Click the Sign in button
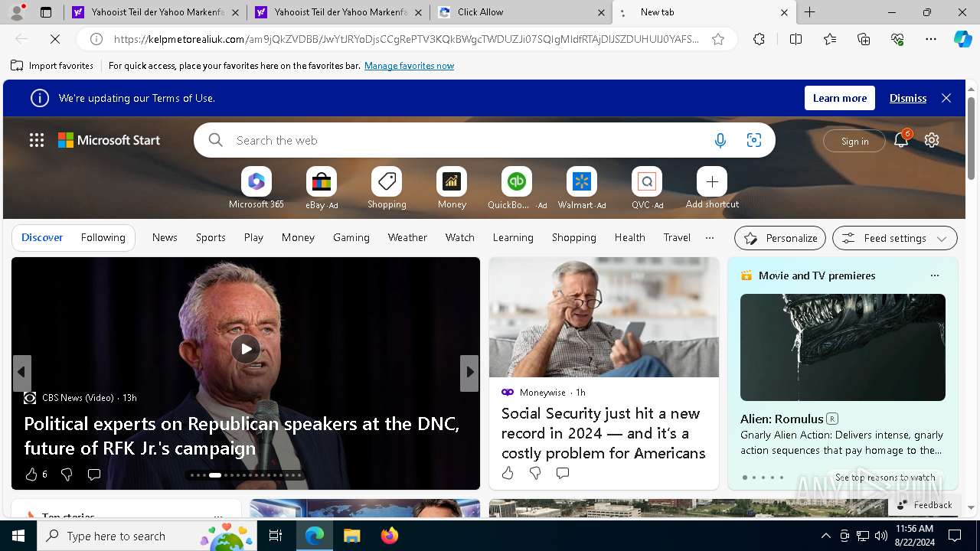980x551 pixels. pos(854,141)
